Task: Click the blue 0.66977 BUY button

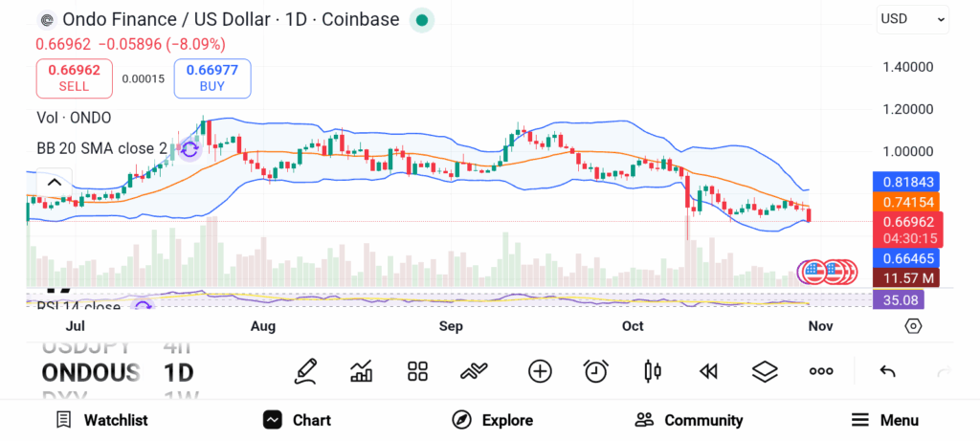Action: point(212,77)
